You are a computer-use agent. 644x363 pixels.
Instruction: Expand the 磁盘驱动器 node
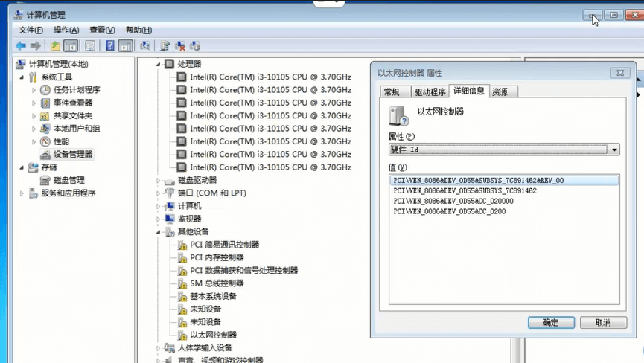pos(158,181)
